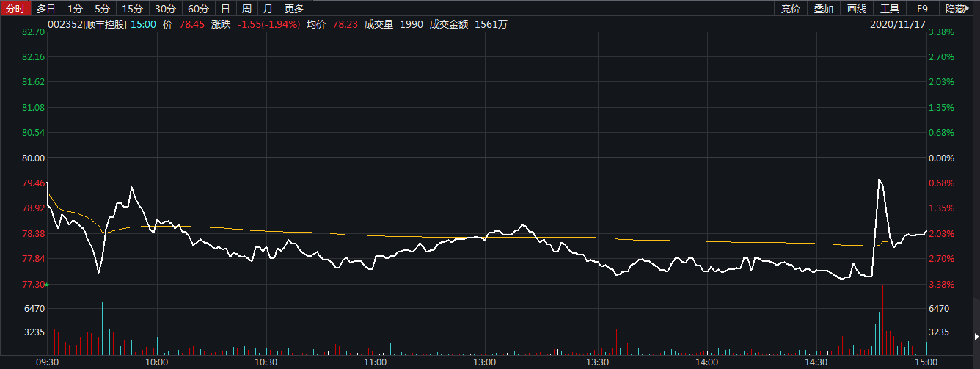Open the 周 weekly chart tab
The width and height of the screenshot is (980, 369).
[247, 9]
